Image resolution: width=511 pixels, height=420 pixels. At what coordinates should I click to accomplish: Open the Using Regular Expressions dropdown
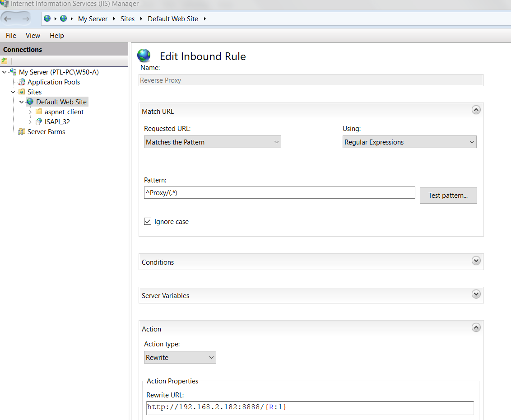point(409,142)
